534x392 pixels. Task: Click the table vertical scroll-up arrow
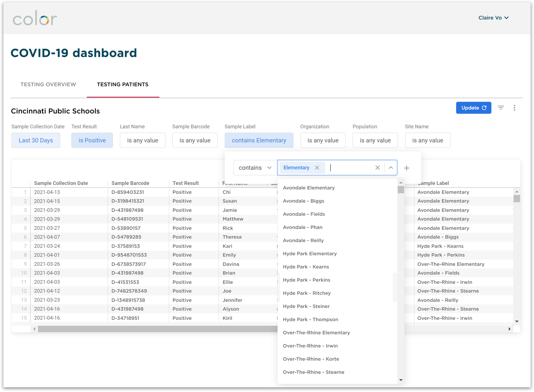pyautogui.click(x=517, y=191)
